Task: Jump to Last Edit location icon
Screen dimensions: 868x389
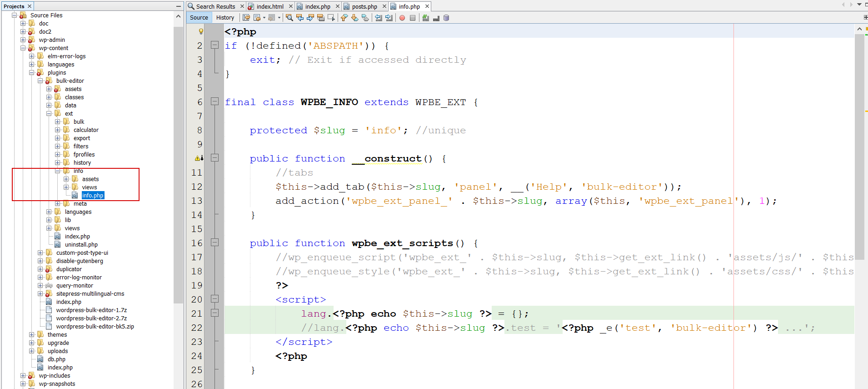Action: point(246,18)
